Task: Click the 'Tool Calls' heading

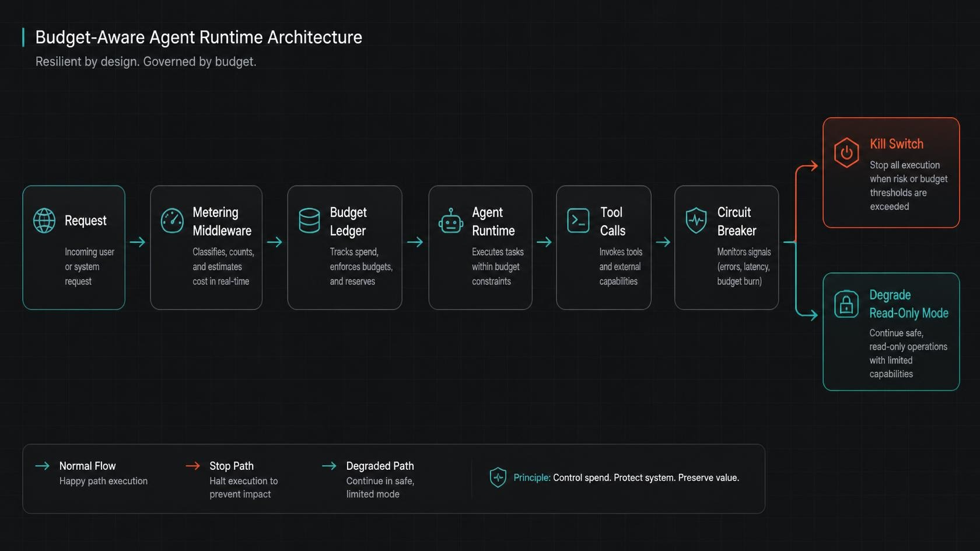Action: [612, 221]
